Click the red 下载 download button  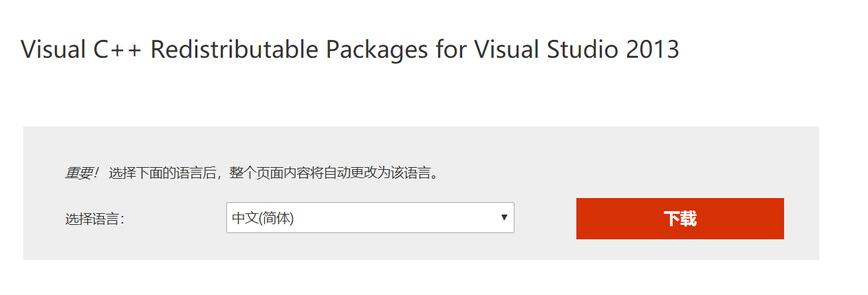[680, 219]
